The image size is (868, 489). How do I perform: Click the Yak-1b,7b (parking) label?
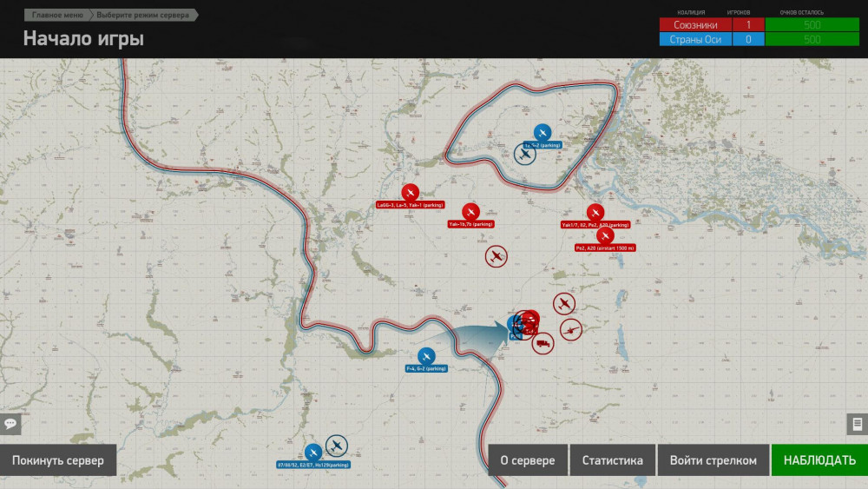[471, 224]
